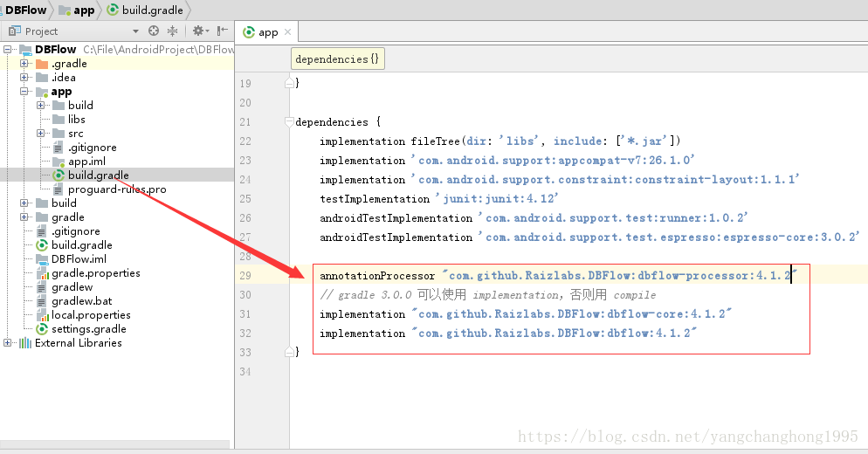Click the annotationProcessor line of code

click(x=558, y=275)
